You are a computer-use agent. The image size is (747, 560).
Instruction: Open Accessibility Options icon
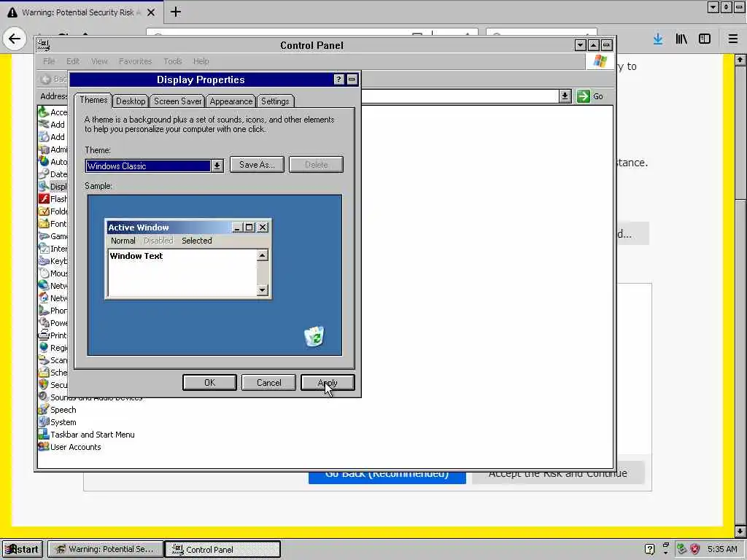click(44, 112)
